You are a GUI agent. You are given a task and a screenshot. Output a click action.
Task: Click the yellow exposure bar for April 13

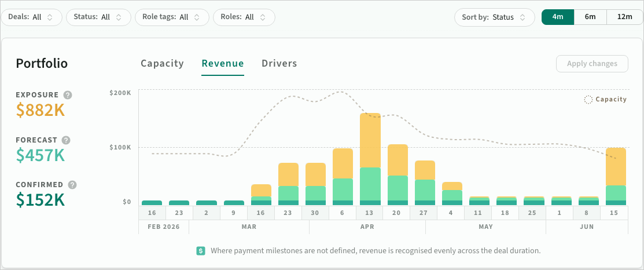(x=370, y=140)
